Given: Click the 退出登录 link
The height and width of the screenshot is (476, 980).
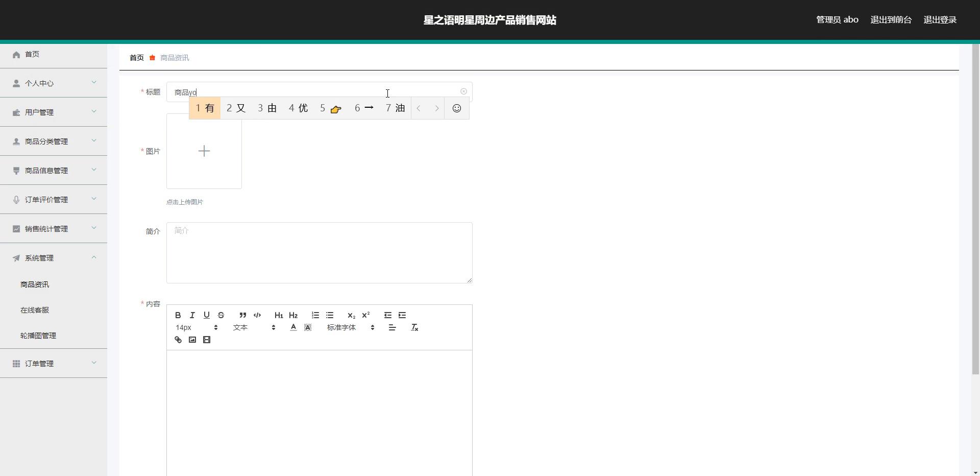Looking at the screenshot, I should [940, 20].
